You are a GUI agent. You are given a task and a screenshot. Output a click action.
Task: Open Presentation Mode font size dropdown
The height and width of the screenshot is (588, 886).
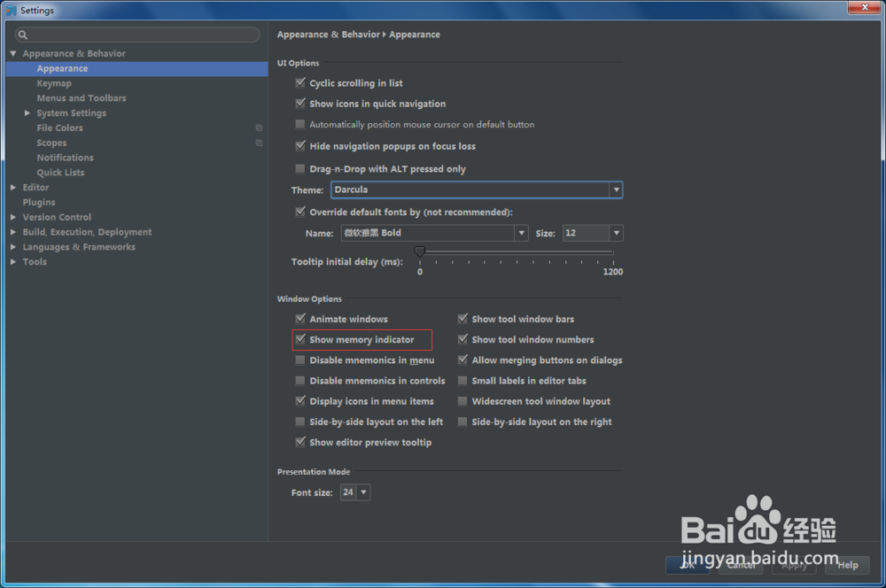(355, 492)
